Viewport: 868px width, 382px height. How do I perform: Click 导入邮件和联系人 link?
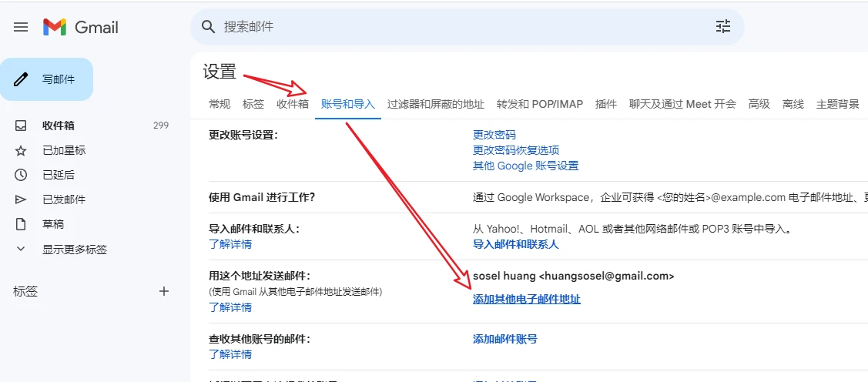point(516,244)
